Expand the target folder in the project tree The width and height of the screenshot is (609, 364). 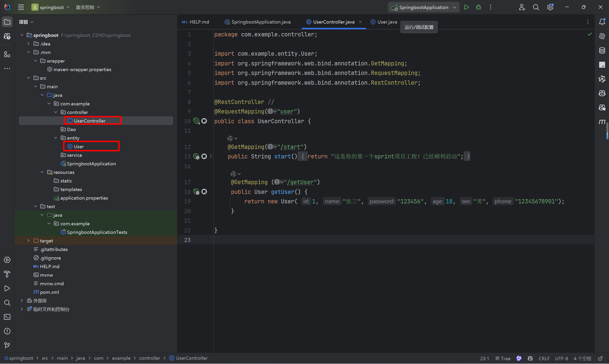coord(29,241)
